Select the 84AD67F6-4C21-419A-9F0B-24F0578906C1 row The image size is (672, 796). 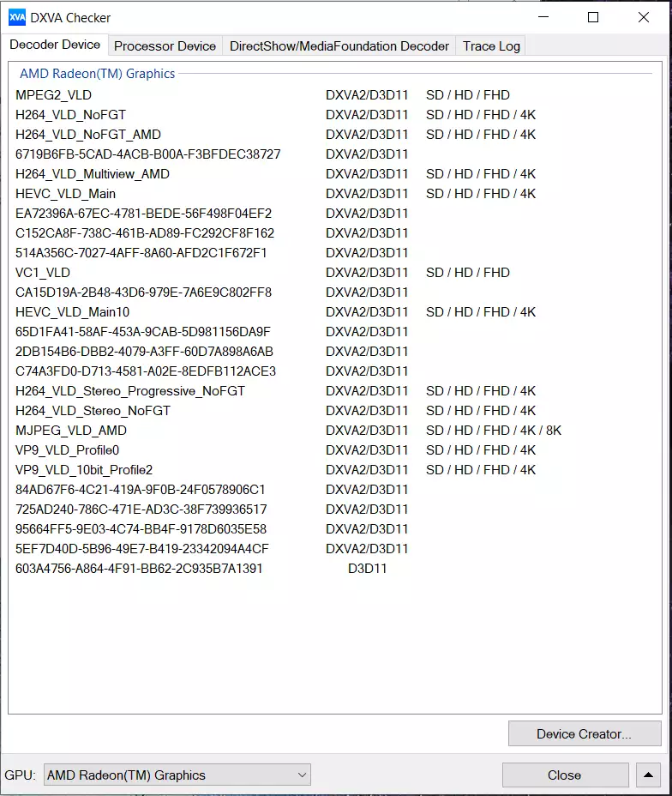click(x=335, y=490)
